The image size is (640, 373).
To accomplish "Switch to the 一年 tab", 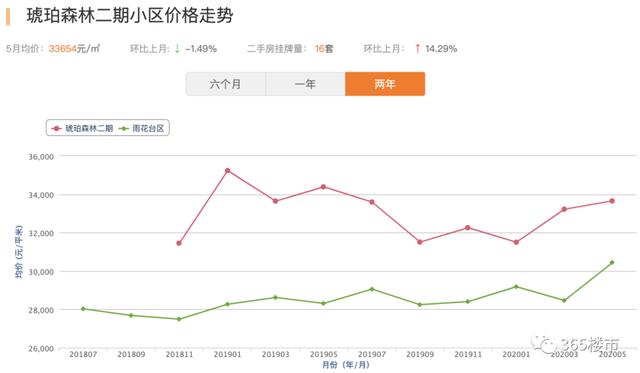I will tap(305, 84).
